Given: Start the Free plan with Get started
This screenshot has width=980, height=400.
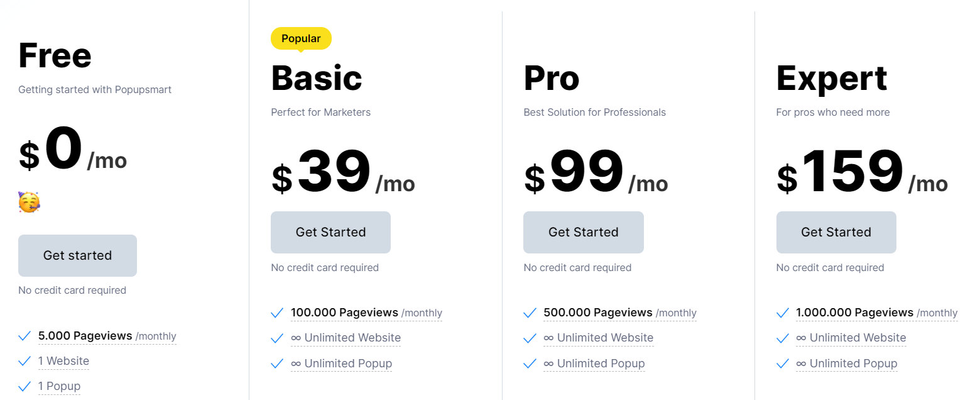Looking at the screenshot, I should pyautogui.click(x=77, y=255).
